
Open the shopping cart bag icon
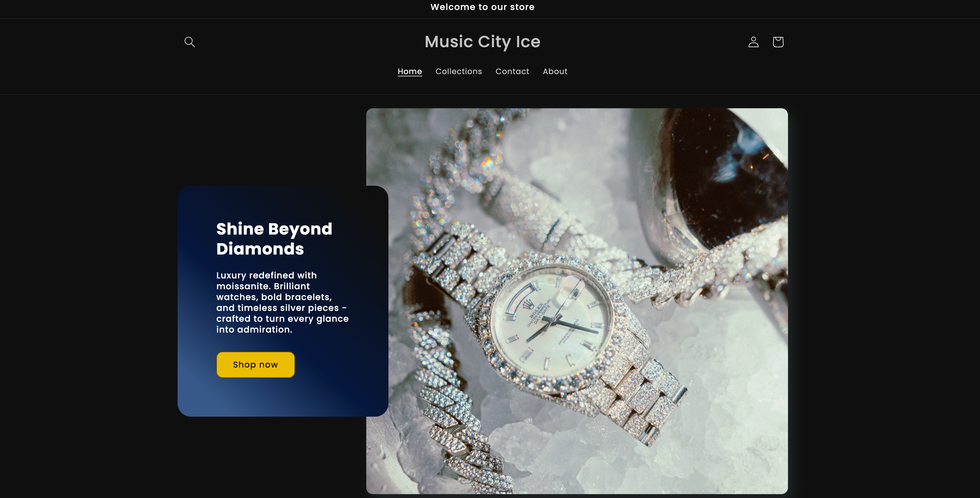coord(778,42)
